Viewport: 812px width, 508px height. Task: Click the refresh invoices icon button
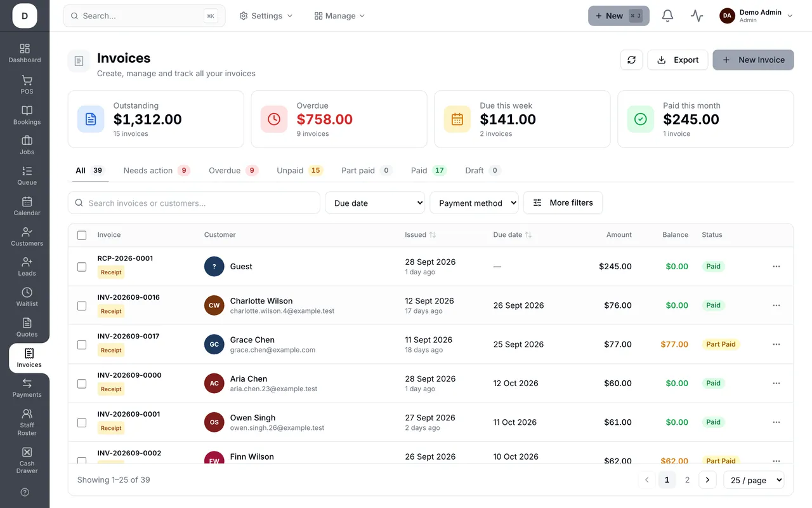click(631, 60)
